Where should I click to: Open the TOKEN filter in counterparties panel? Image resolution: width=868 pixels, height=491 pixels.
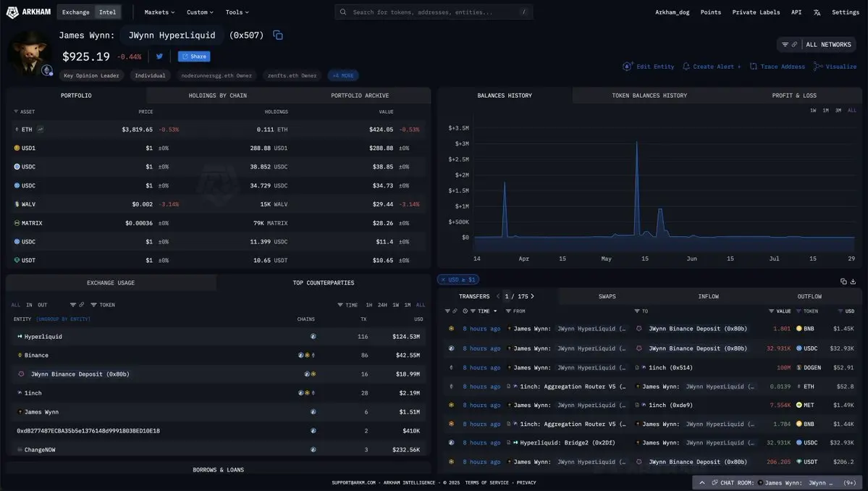[103, 305]
